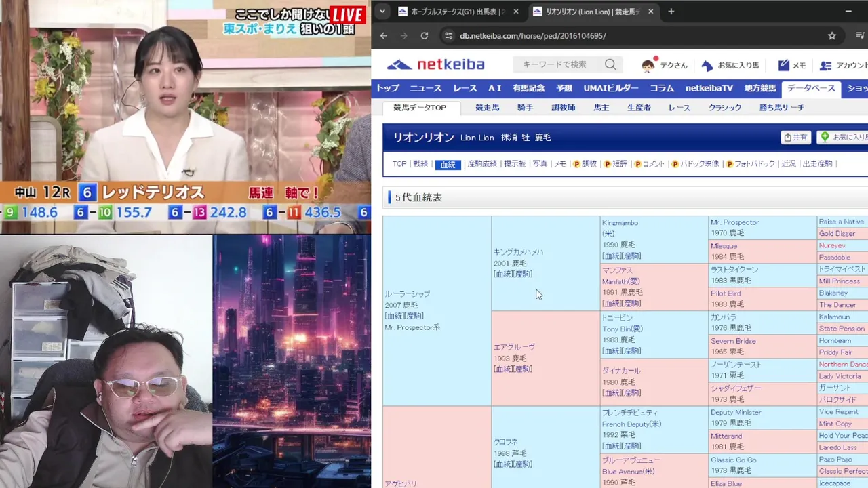View site information icon in address bar
This screenshot has width=868, height=488.
point(448,35)
